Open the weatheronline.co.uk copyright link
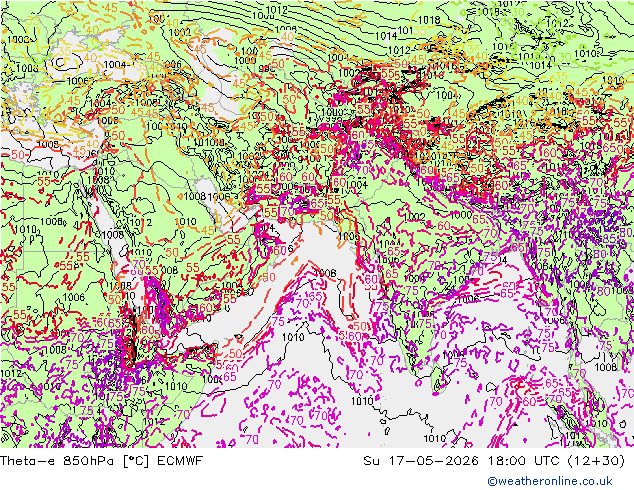The height and width of the screenshot is (490, 634). click(550, 481)
